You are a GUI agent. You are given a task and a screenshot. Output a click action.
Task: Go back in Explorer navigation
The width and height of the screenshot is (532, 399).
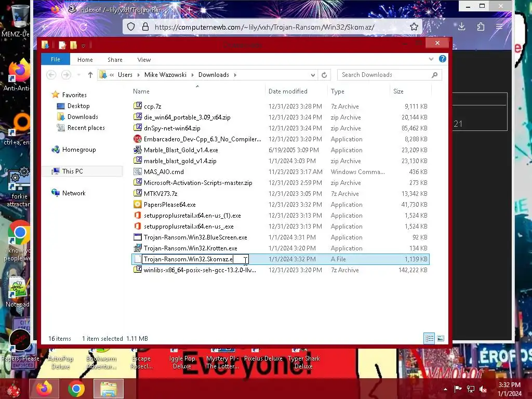point(51,75)
